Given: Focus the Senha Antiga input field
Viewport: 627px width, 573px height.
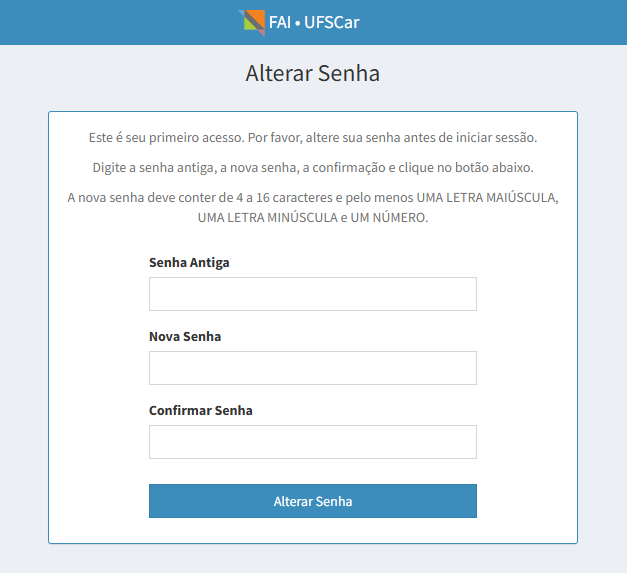Looking at the screenshot, I should (313, 294).
